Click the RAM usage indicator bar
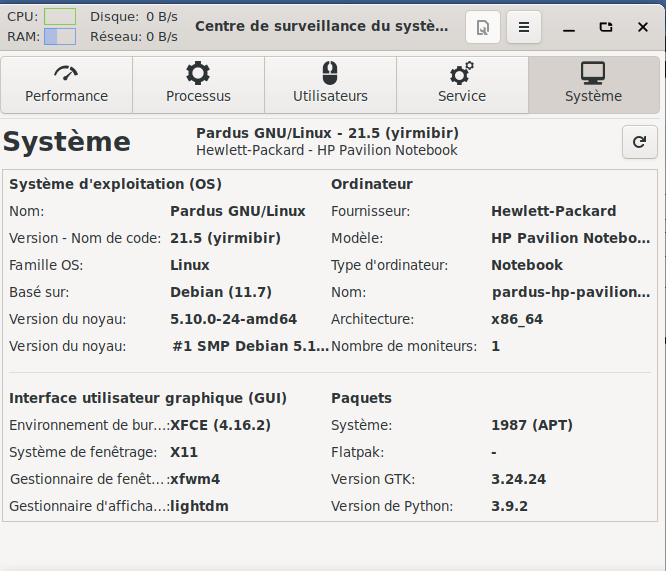The image size is (666, 571). click(60, 37)
